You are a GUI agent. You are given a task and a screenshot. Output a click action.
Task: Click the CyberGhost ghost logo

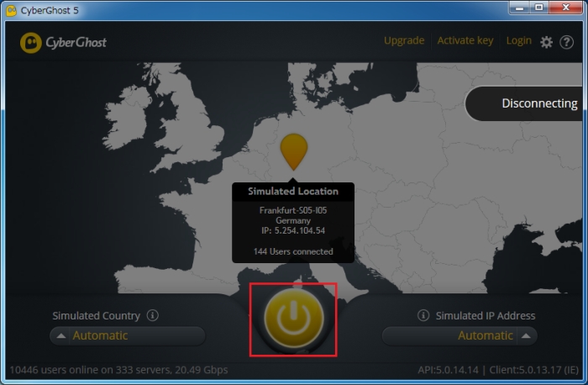(31, 43)
